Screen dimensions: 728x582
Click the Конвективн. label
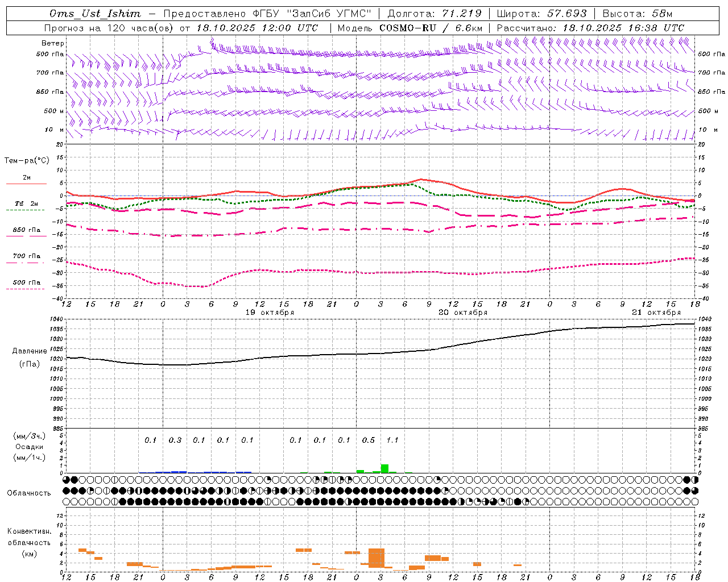[29, 531]
